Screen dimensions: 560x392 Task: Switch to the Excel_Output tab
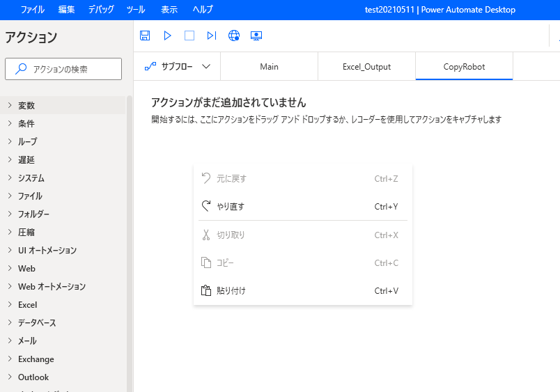point(366,67)
